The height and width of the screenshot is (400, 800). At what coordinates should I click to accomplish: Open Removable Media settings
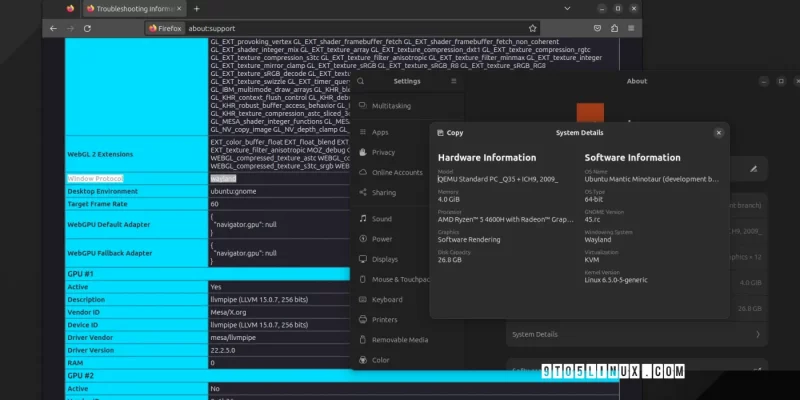point(407,340)
